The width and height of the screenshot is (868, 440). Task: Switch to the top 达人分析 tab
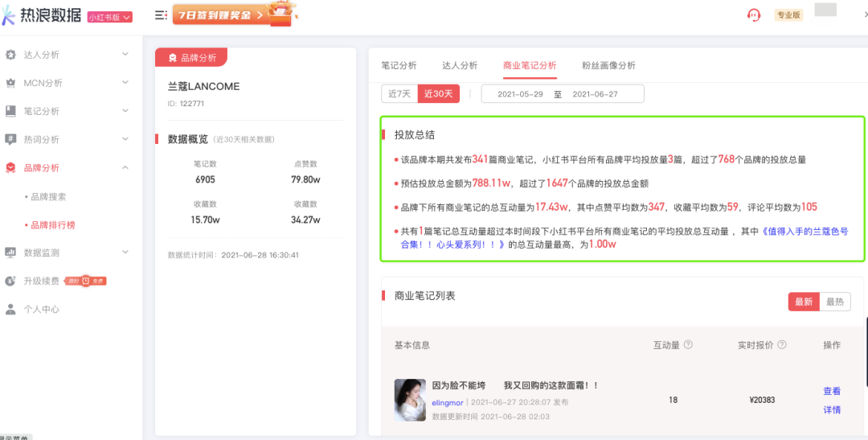click(x=460, y=65)
